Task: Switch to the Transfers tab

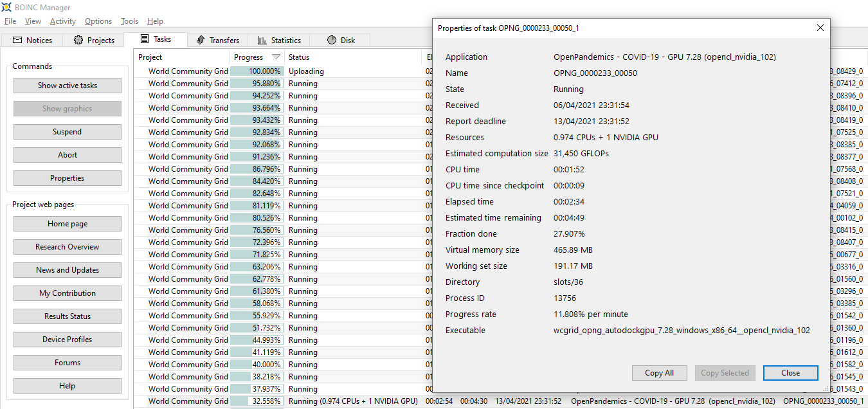Action: point(218,40)
